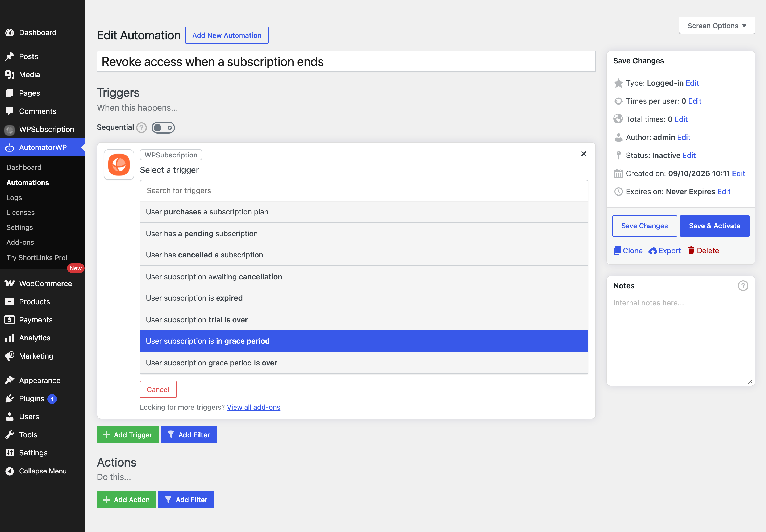Edit the Inactive status

coord(689,155)
